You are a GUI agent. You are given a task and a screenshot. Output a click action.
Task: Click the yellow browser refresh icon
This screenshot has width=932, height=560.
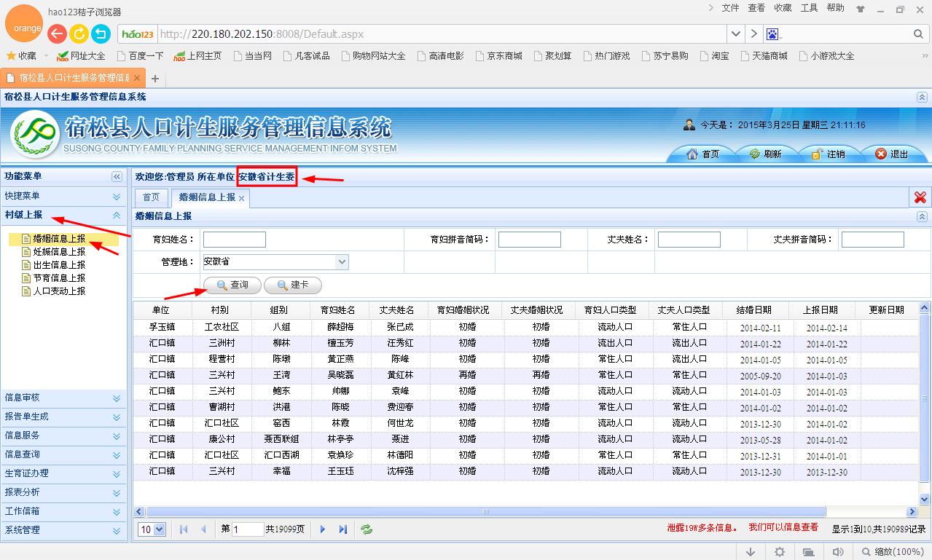(79, 33)
